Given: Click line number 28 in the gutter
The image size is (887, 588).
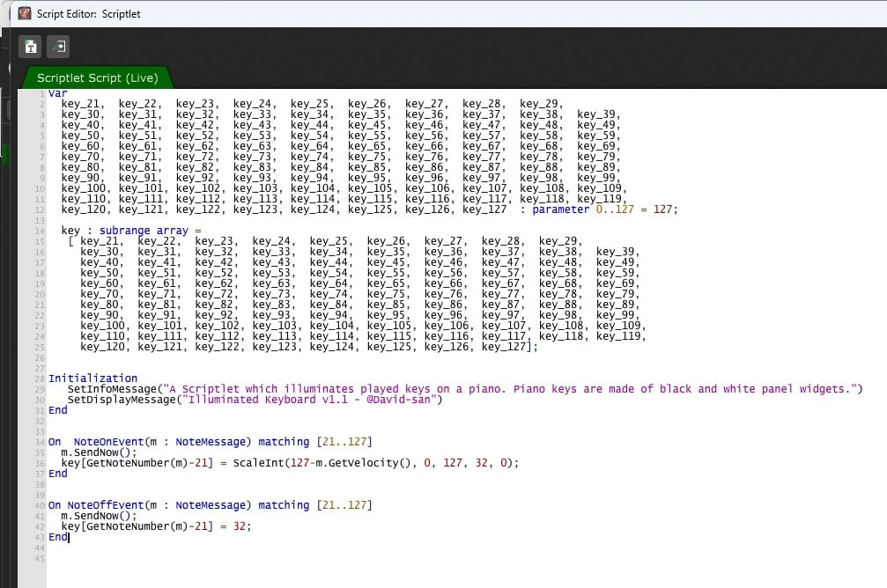Looking at the screenshot, I should coord(39,379).
